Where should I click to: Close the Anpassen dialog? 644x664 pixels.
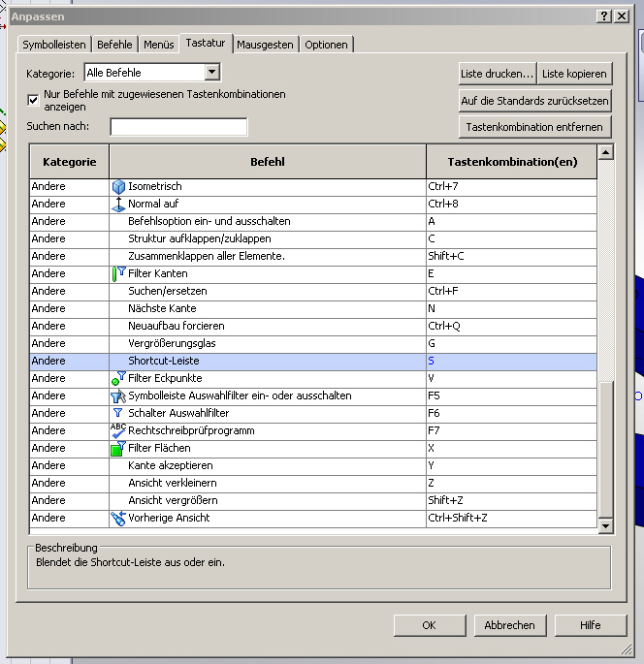click(622, 16)
